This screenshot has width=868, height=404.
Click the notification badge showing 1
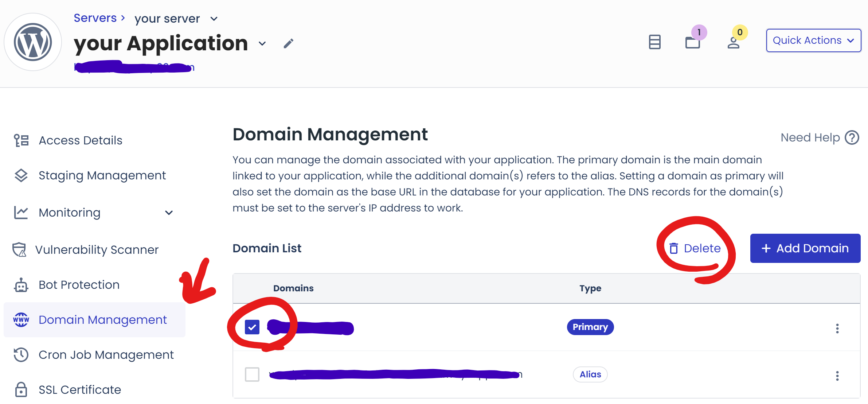click(x=699, y=32)
